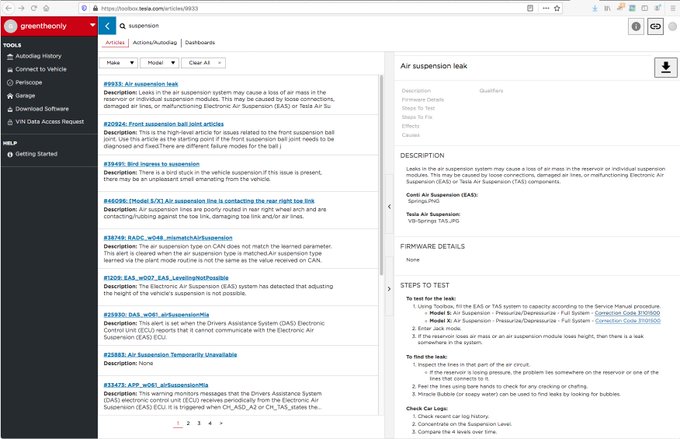Collapse panel with left chevron on divider
Screen dimensions: 680x439
tap(389, 207)
